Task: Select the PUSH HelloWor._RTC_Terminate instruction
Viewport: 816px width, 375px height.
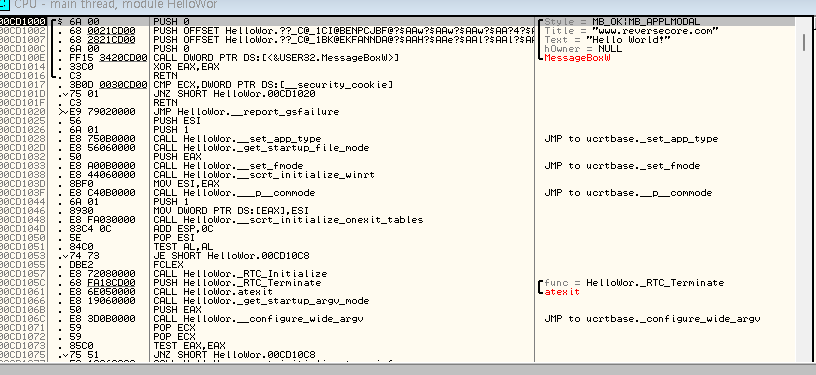Action: (237, 283)
